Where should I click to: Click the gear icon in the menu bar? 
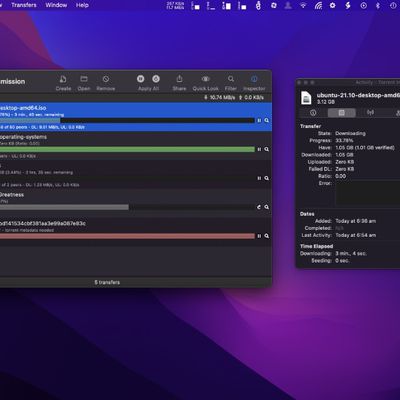pyautogui.click(x=332, y=5)
